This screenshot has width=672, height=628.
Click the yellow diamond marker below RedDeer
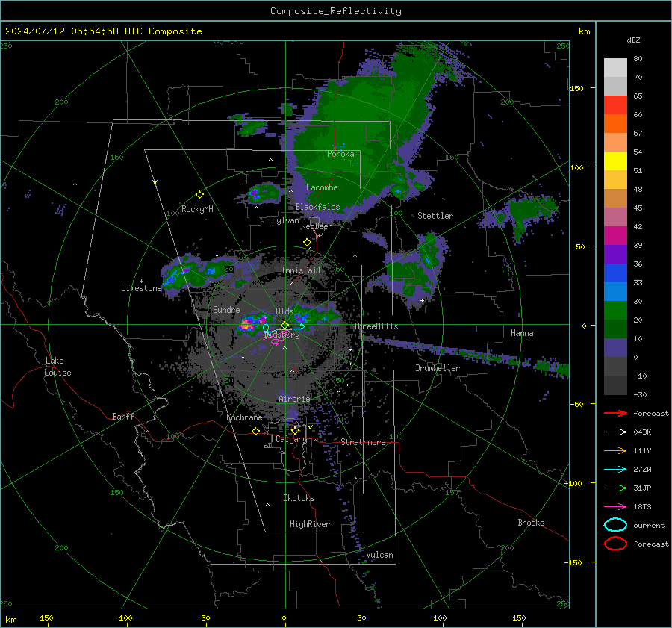point(307,243)
